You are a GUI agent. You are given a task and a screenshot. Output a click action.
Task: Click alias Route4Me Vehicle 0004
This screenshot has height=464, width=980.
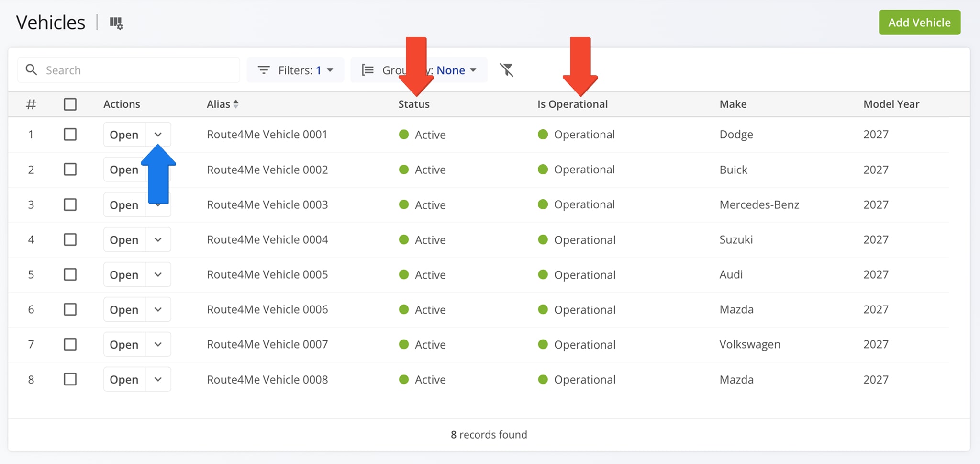coord(267,239)
